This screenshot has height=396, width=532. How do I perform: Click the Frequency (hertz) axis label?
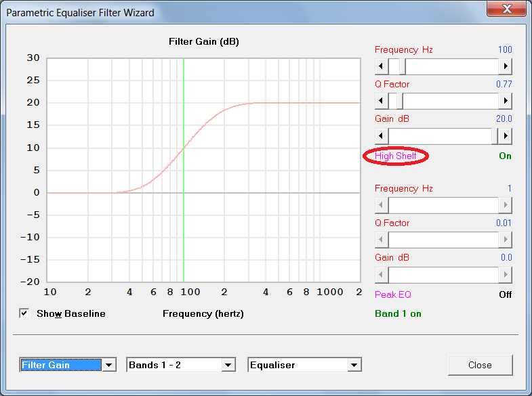(203, 313)
